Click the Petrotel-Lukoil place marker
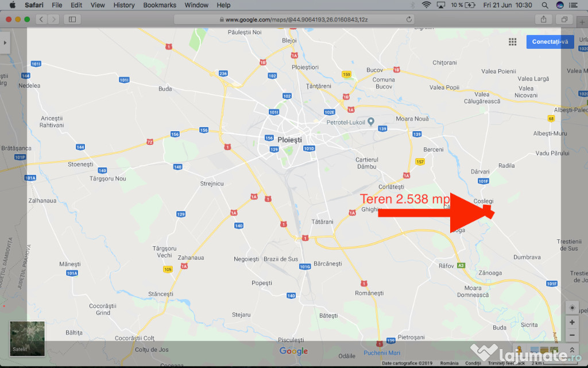 coord(370,121)
